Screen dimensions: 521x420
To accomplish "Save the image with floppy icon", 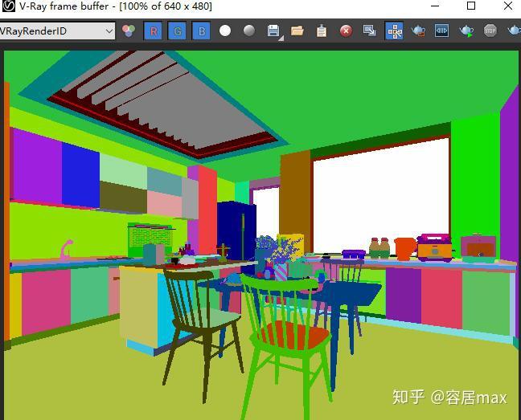I will pyautogui.click(x=273, y=31).
